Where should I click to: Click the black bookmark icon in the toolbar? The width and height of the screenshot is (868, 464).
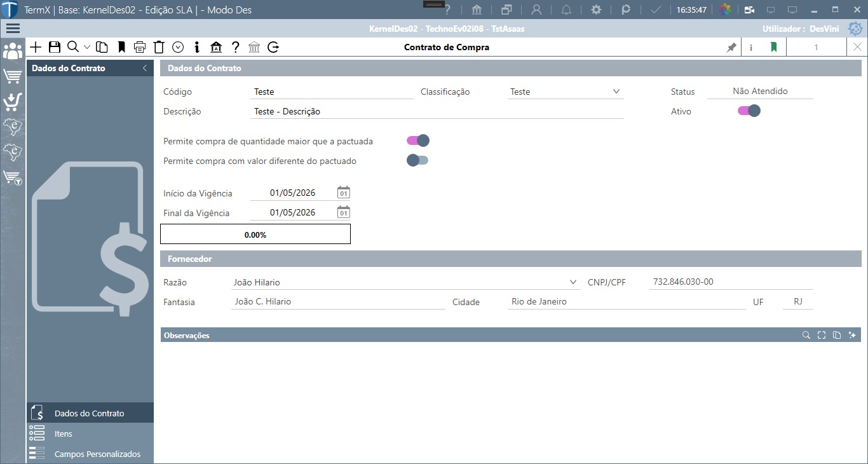121,47
